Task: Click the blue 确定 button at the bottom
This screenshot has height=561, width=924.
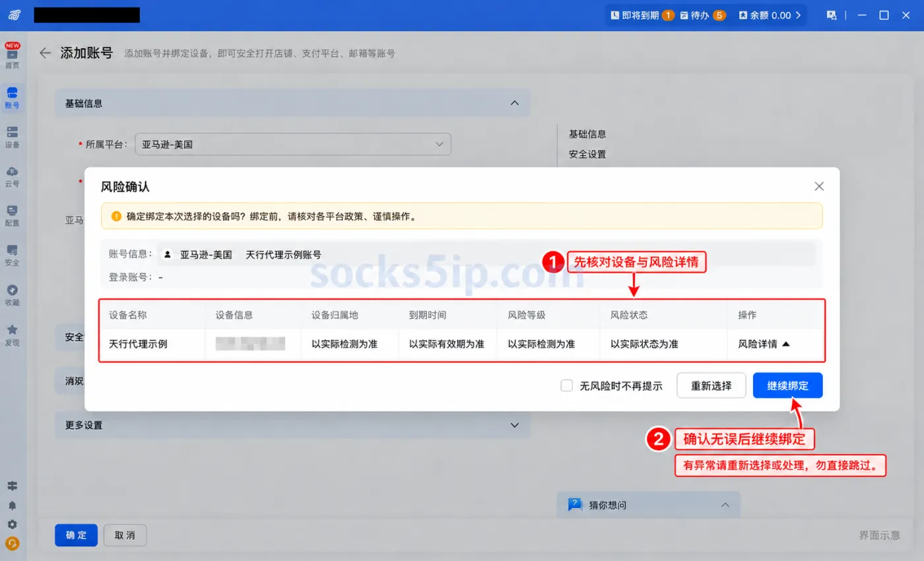Action: tap(76, 535)
